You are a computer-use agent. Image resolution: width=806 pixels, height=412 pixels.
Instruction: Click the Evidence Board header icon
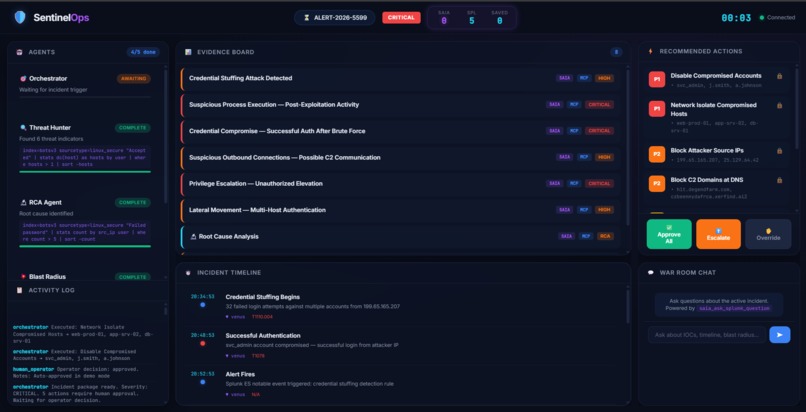coord(188,52)
